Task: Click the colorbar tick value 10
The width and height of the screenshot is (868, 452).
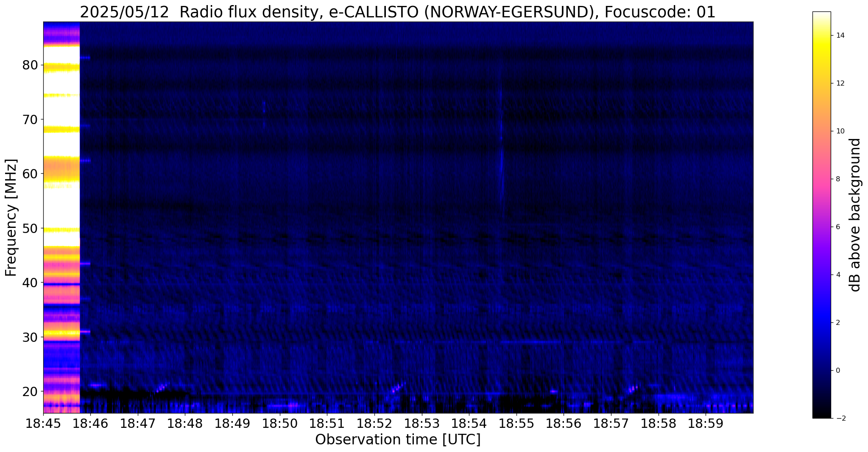Action: 840,131
